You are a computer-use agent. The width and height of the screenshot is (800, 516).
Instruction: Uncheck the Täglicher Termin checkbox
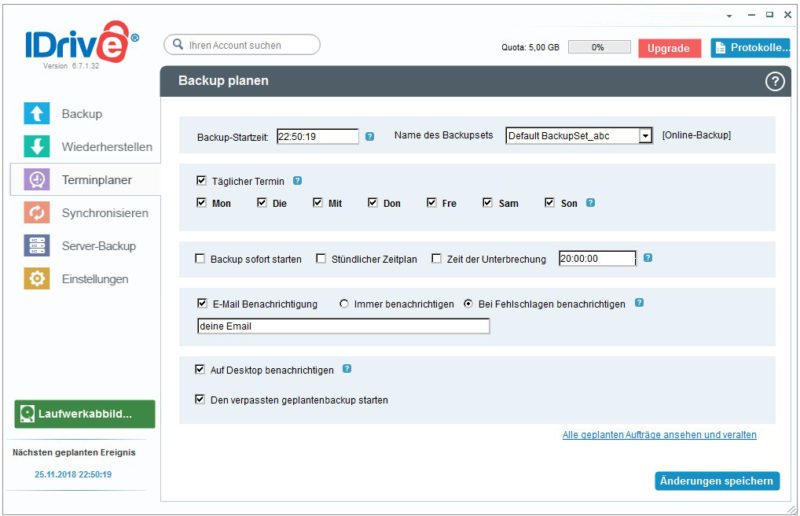coord(201,182)
